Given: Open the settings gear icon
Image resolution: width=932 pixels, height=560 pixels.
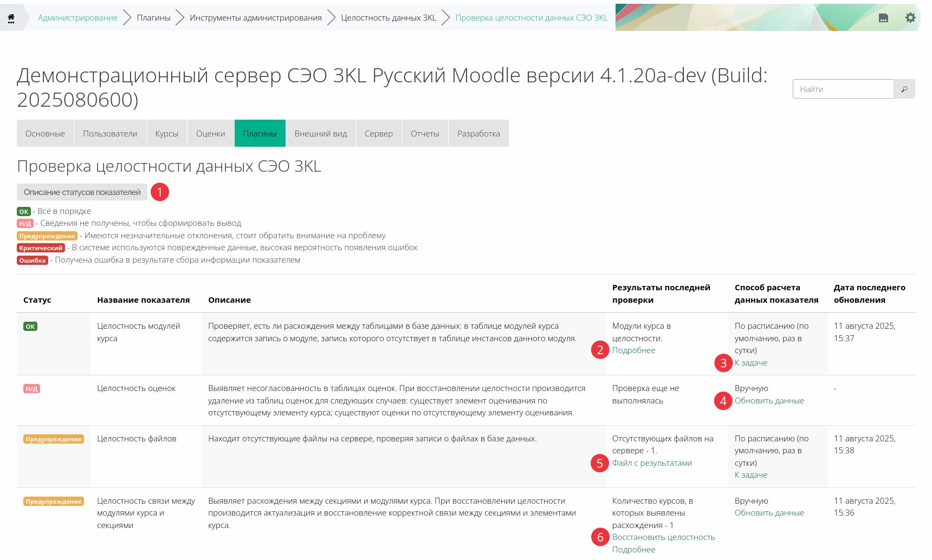Looking at the screenshot, I should coord(910,17).
